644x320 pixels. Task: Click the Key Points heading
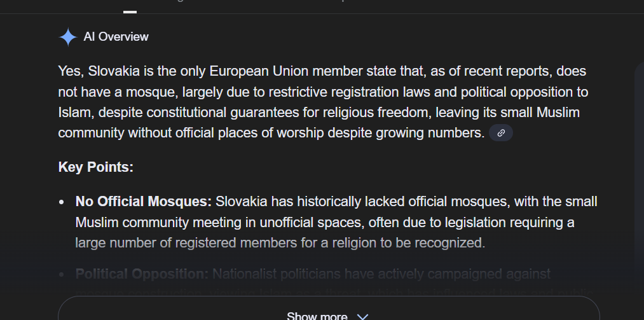95,167
